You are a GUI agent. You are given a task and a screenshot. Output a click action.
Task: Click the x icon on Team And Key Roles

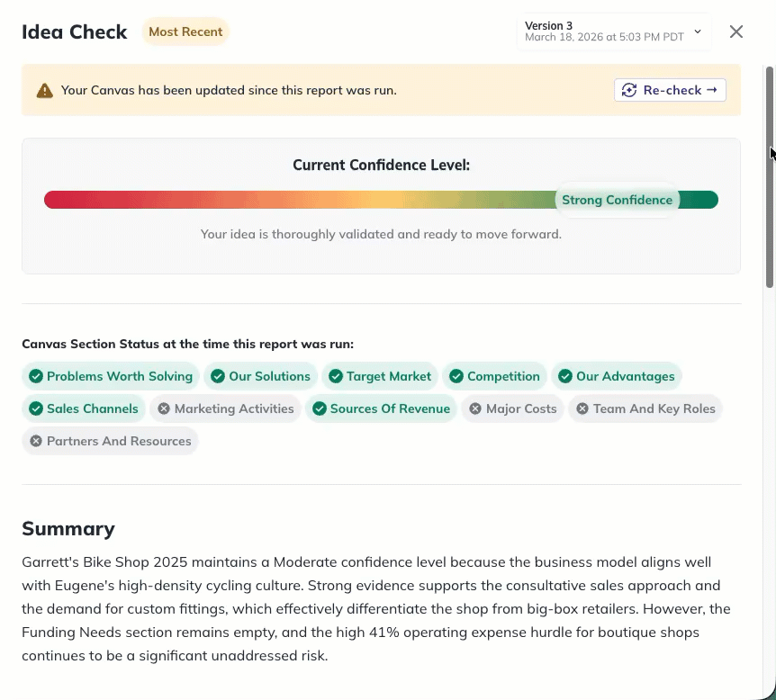[x=581, y=408]
